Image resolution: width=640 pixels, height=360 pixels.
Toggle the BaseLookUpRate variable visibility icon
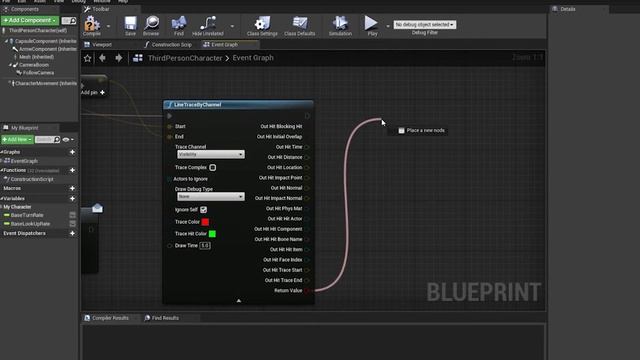pos(72,224)
